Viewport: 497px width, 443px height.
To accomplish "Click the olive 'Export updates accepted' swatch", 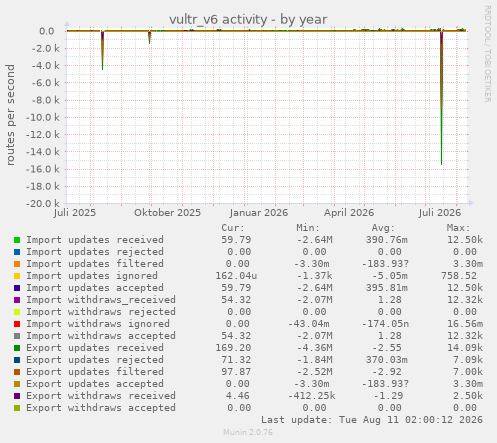I will pos(17,384).
